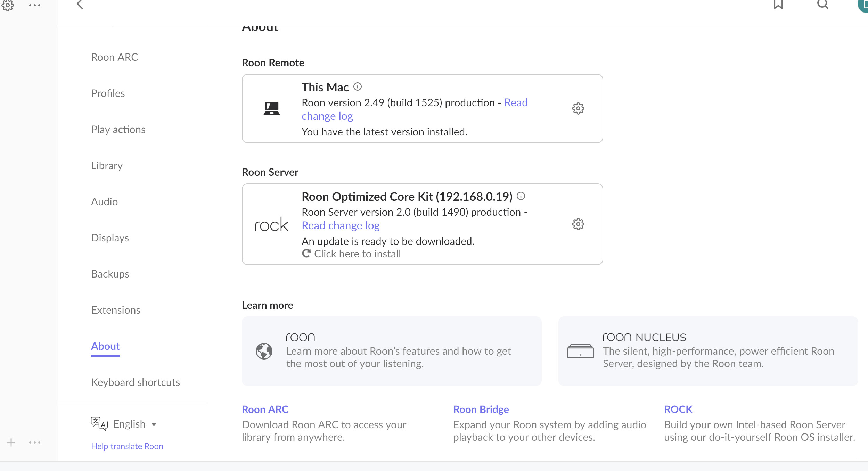Click An update is ready to be downloaded text
This screenshot has width=868, height=471.
click(388, 241)
